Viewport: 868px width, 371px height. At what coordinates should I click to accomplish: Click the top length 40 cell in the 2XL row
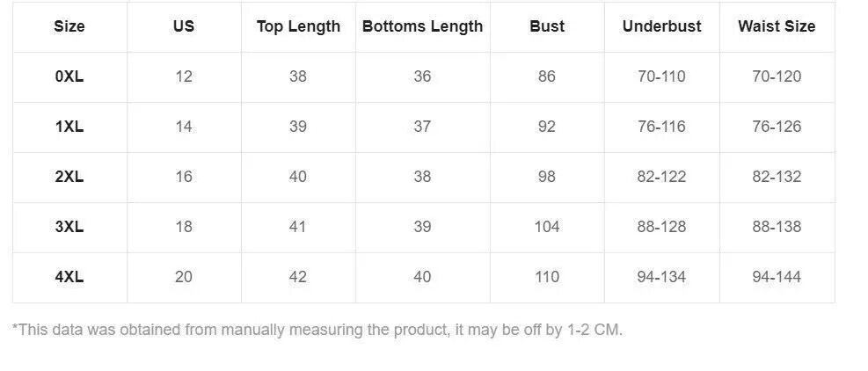(x=298, y=177)
